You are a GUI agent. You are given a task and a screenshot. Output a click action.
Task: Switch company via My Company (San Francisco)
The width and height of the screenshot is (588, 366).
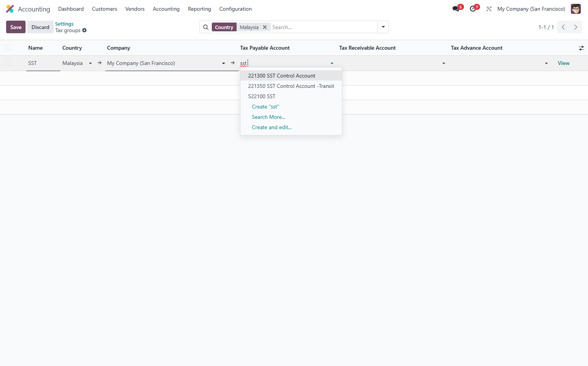coord(531,9)
